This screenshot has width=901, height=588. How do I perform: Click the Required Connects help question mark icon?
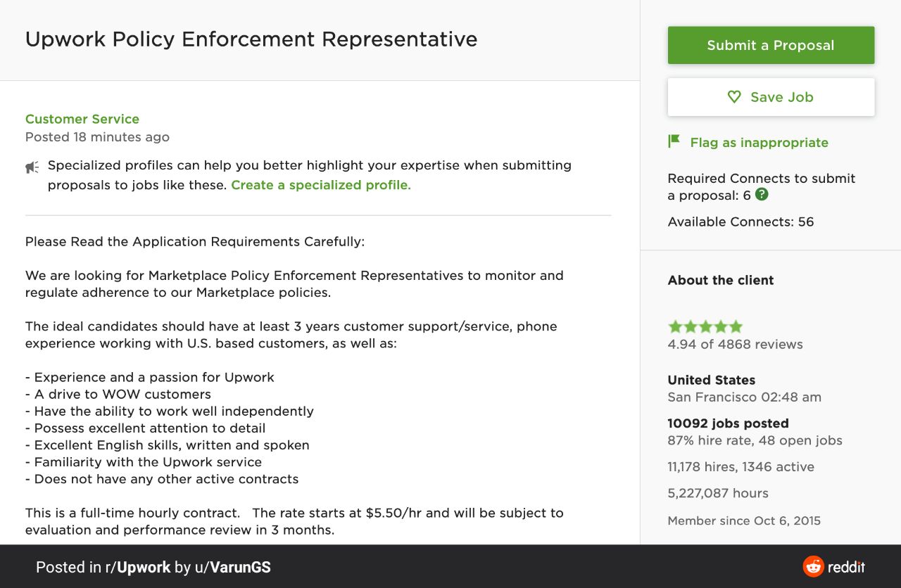click(762, 195)
